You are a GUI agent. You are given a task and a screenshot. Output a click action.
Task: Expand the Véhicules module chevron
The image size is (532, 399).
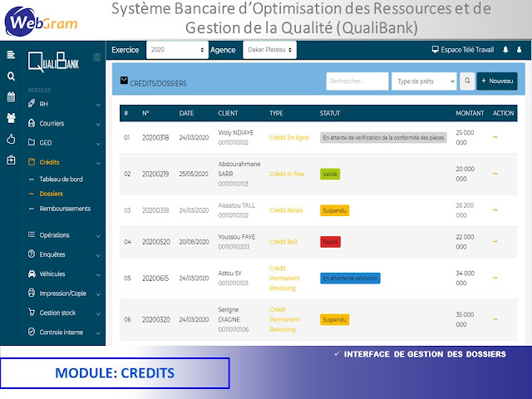coord(98,275)
